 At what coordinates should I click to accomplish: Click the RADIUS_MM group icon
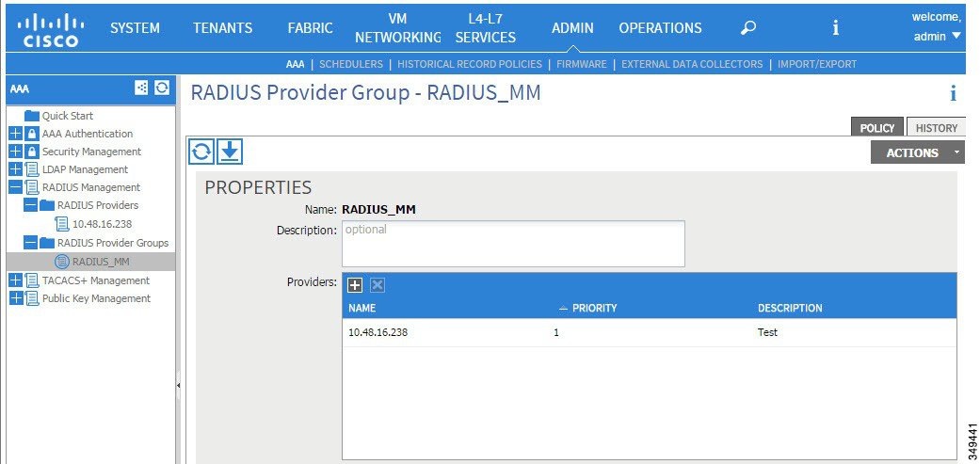(62, 261)
